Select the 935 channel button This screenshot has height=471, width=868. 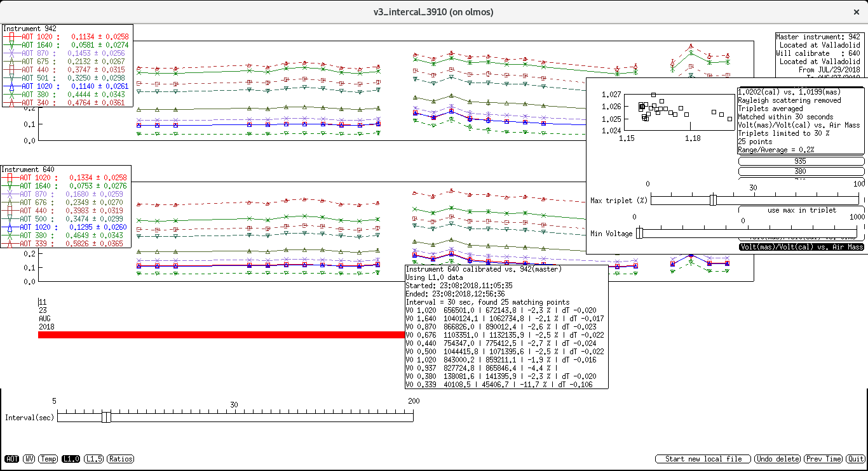point(801,161)
